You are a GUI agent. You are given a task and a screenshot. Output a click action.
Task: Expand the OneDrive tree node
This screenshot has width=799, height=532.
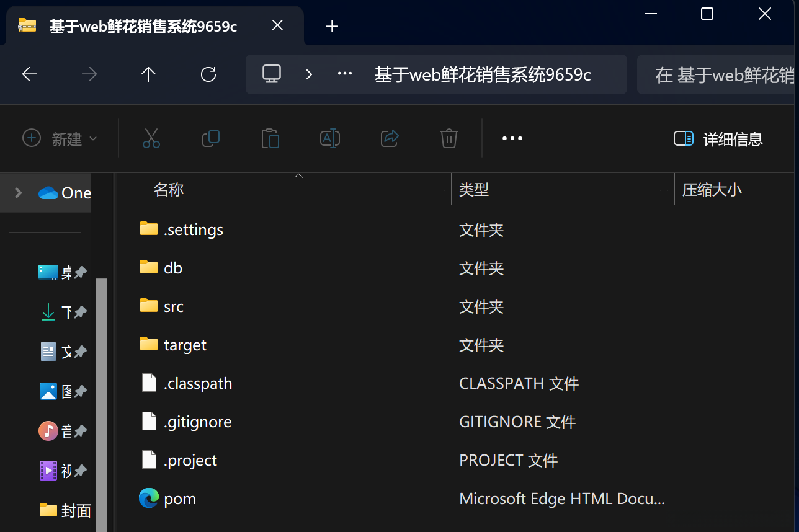point(19,193)
